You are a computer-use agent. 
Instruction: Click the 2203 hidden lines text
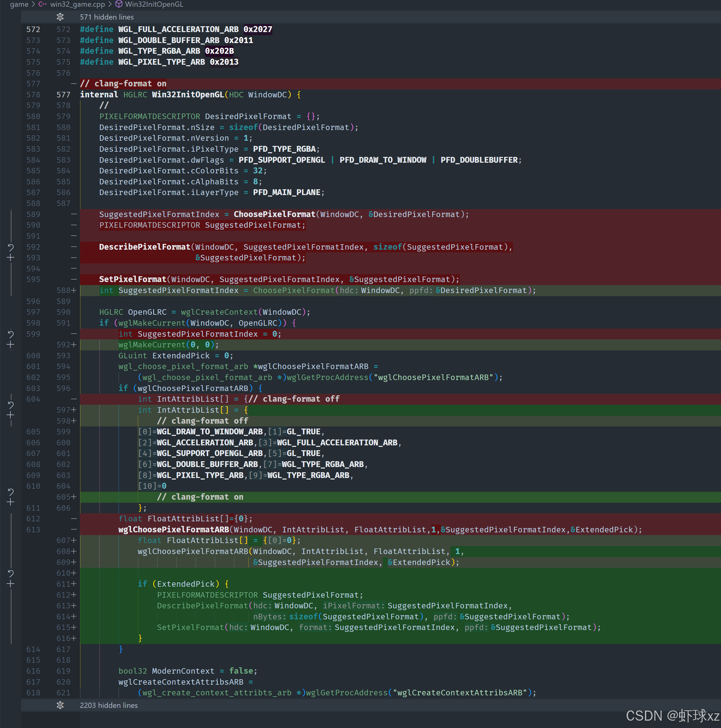[108, 705]
